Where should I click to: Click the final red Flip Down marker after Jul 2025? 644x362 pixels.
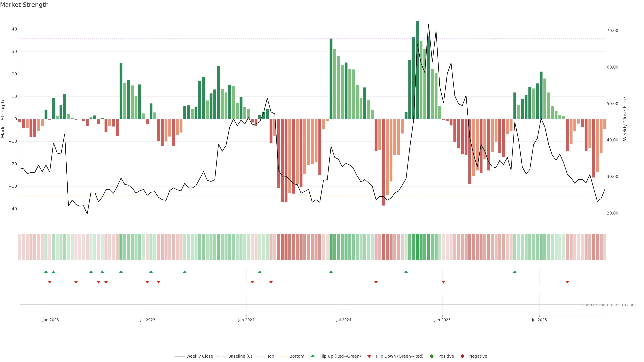click(567, 282)
